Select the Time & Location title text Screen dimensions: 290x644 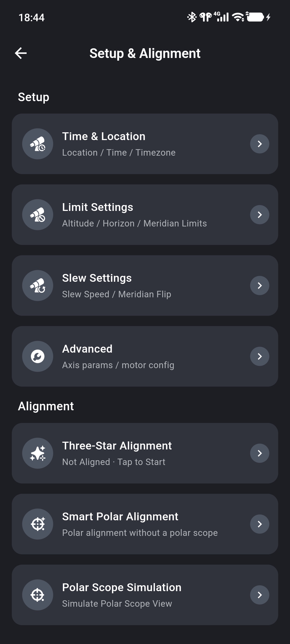[x=104, y=136]
